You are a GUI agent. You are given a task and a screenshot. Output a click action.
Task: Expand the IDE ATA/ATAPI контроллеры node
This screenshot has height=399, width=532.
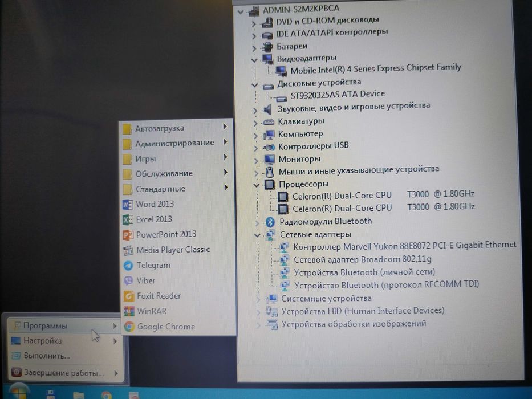pyautogui.click(x=254, y=36)
